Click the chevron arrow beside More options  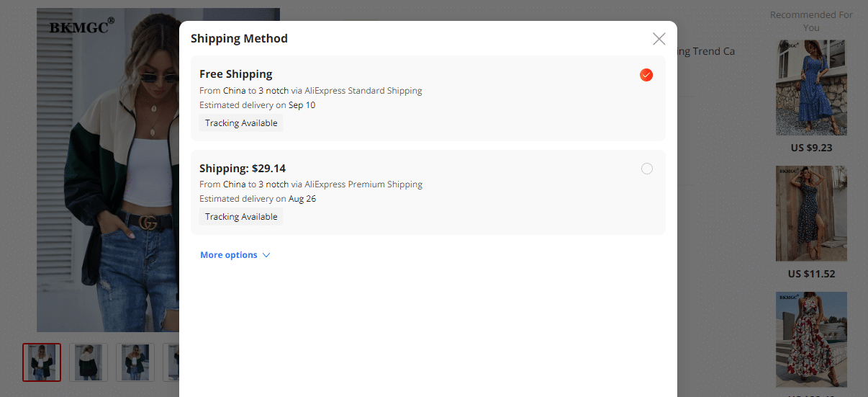tap(266, 255)
